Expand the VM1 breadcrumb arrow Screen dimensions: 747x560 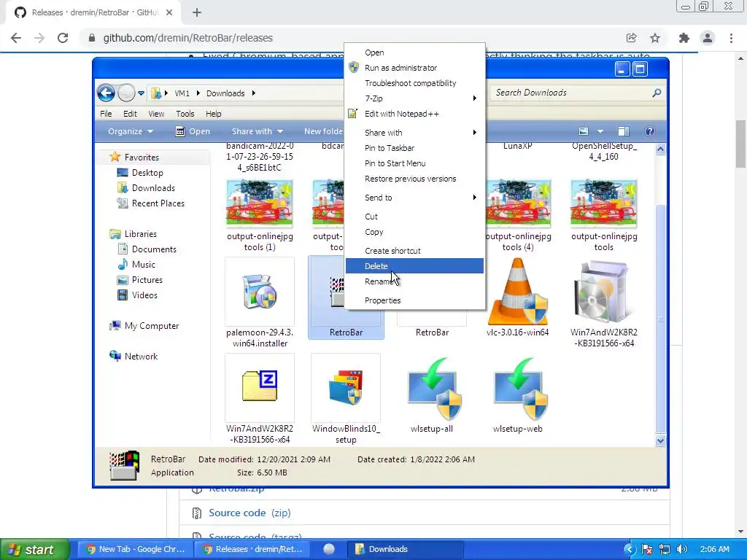pyautogui.click(x=198, y=93)
